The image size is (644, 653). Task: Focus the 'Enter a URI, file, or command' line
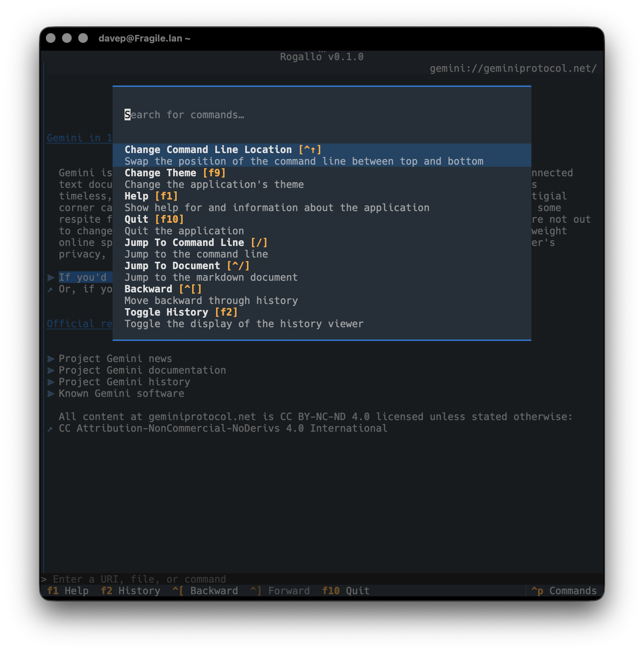click(322, 579)
